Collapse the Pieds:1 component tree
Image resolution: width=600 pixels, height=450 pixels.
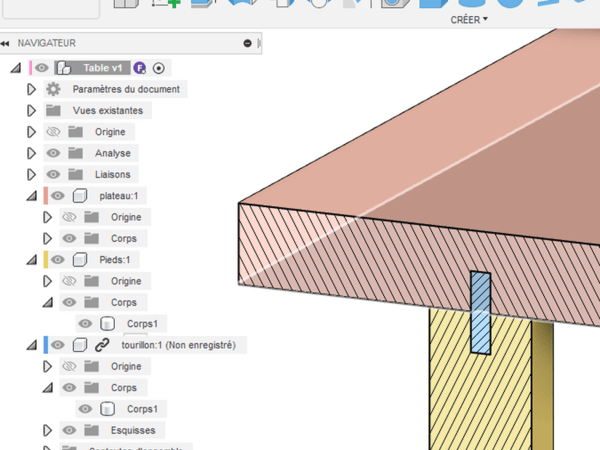[x=16, y=260]
